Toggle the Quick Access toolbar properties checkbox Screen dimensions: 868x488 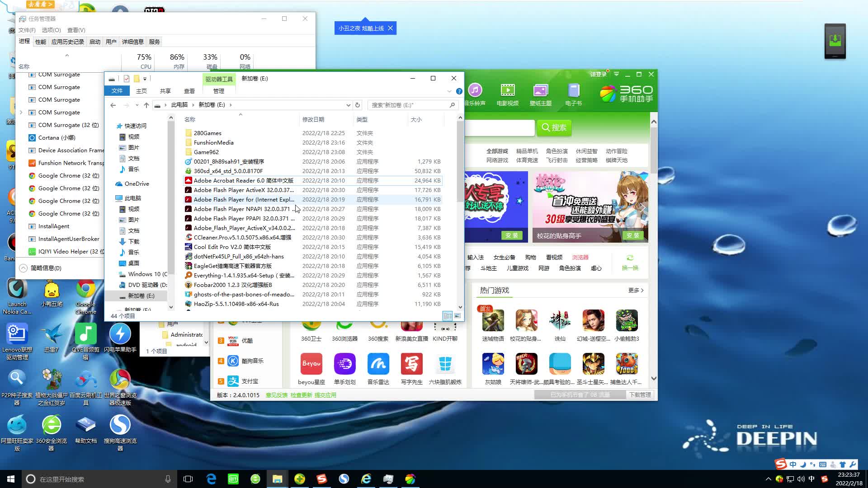[x=127, y=79]
